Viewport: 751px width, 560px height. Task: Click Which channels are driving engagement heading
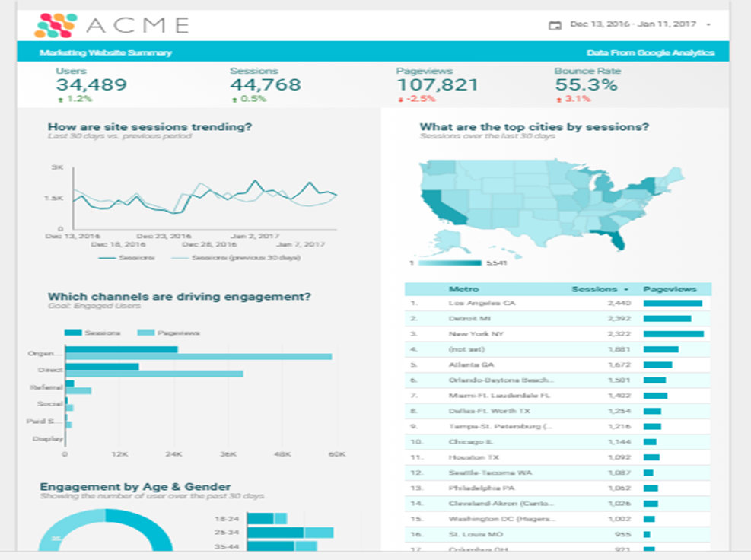[x=179, y=297]
